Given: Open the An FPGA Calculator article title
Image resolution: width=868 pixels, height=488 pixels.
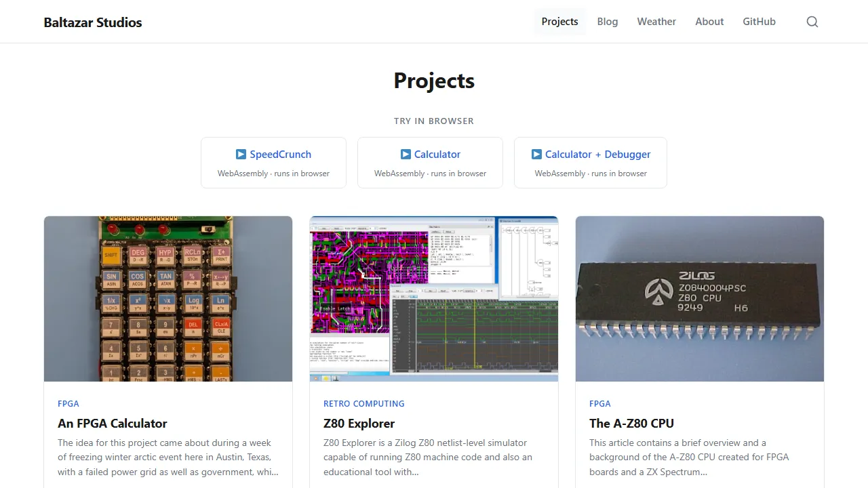Looking at the screenshot, I should tap(113, 424).
